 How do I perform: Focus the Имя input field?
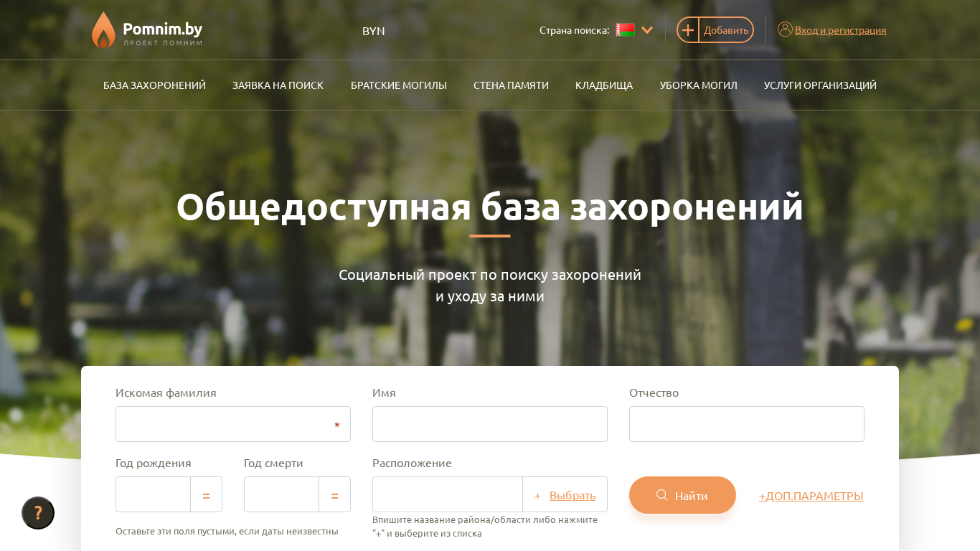(490, 424)
